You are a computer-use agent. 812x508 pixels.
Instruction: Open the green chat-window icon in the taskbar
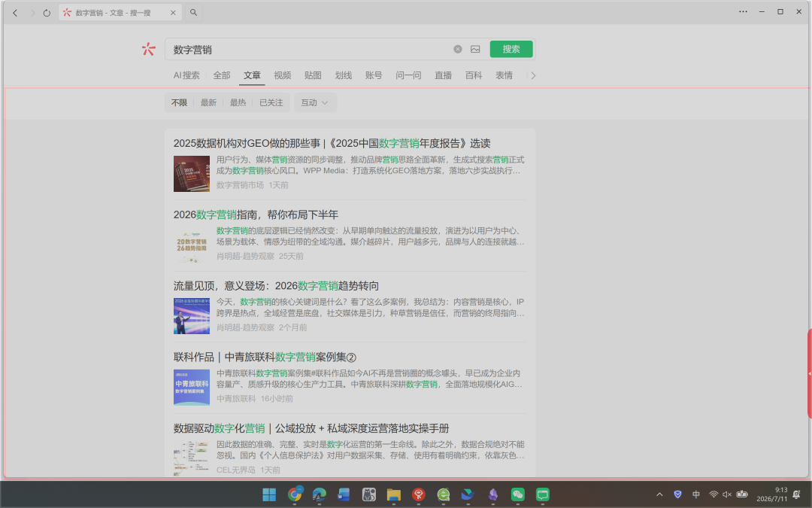click(543, 494)
